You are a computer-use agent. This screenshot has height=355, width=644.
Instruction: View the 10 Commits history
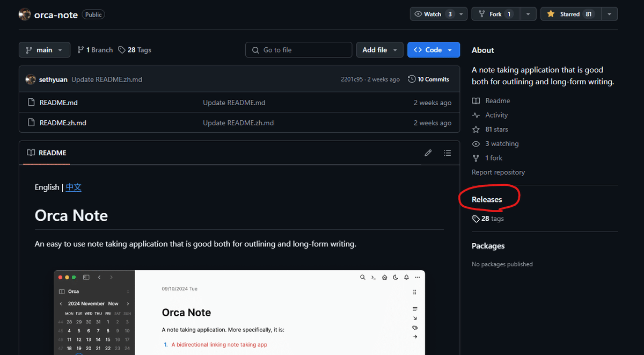pos(428,79)
